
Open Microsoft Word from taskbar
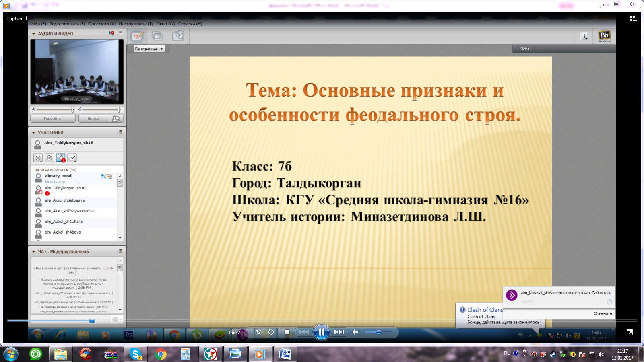point(285,354)
